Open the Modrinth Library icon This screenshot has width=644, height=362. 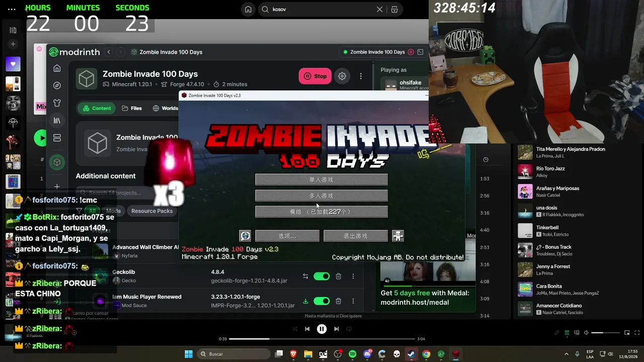point(57,121)
